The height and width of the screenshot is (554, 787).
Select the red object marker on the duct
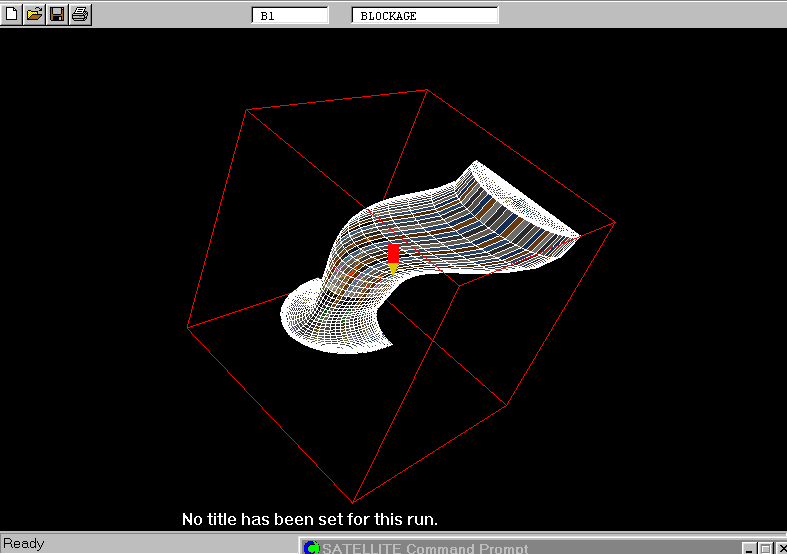[x=393, y=252]
